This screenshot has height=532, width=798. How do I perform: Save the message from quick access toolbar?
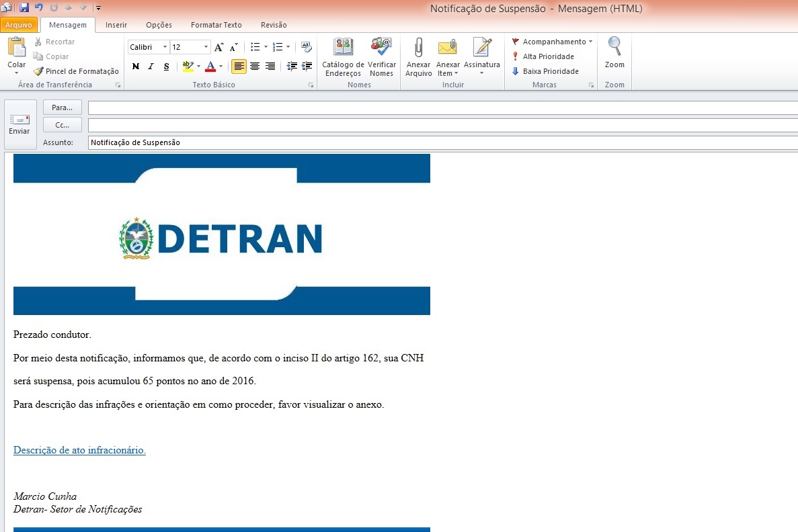[x=24, y=6]
